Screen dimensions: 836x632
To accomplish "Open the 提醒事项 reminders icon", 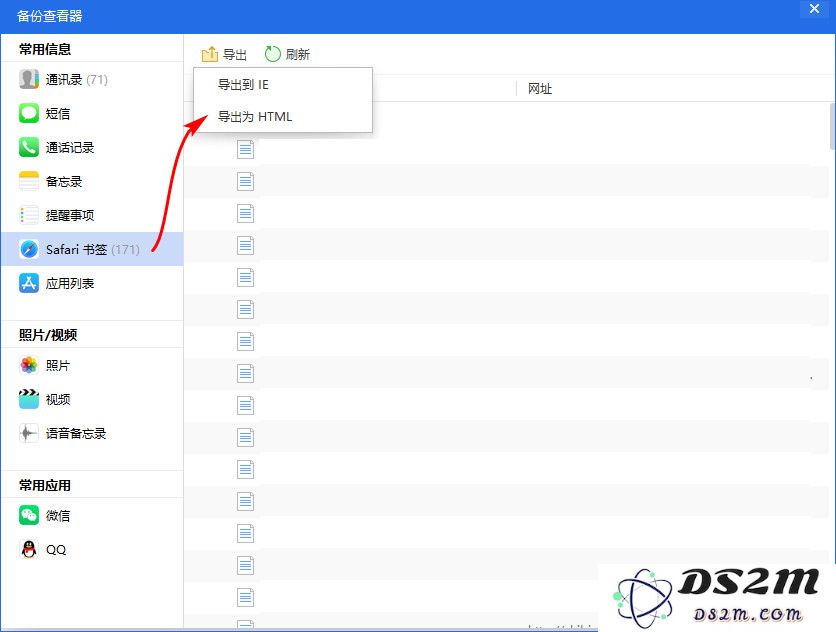I will pyautogui.click(x=29, y=215).
